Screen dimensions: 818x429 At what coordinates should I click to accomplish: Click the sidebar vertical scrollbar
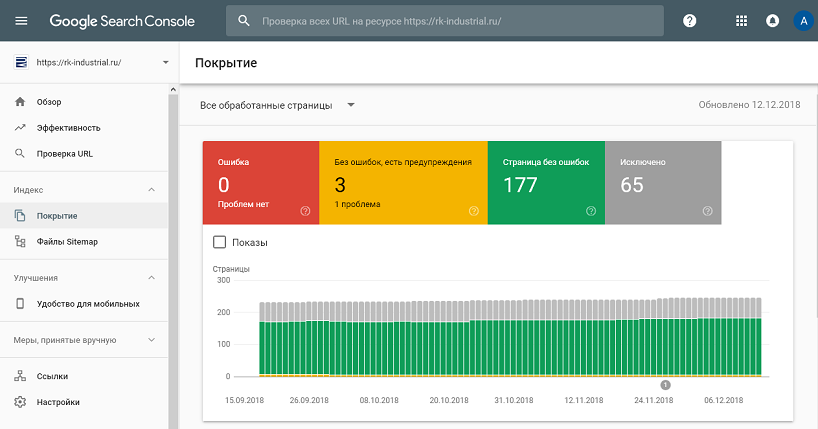click(173, 261)
